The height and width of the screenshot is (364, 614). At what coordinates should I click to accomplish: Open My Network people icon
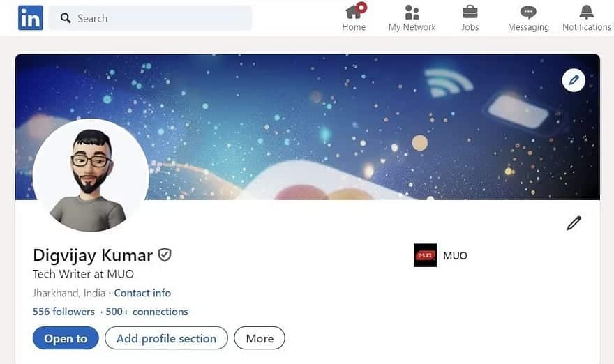click(412, 12)
